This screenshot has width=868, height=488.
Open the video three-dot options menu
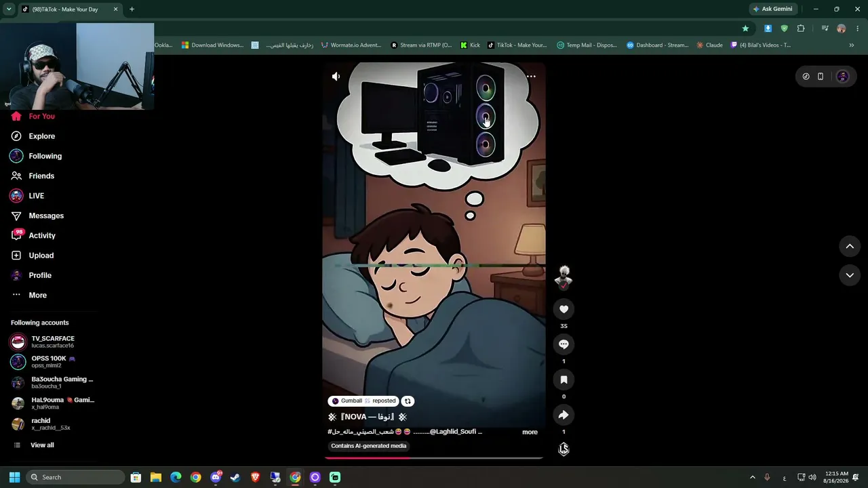(531, 77)
